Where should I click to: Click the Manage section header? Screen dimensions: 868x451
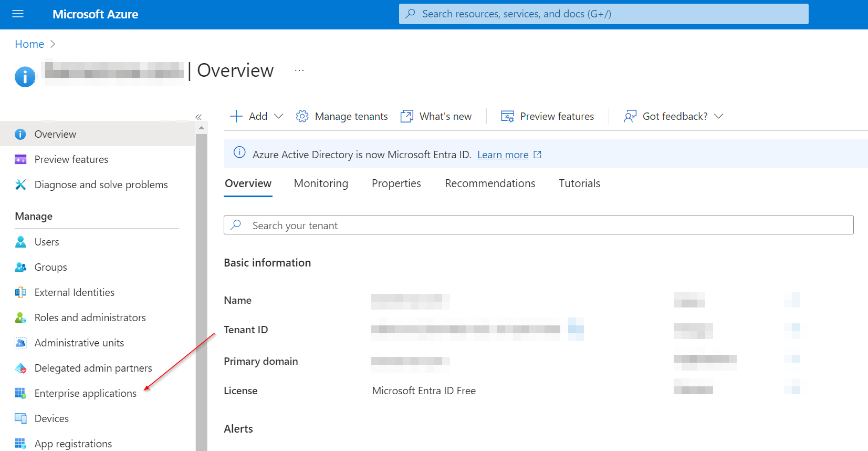(x=34, y=216)
